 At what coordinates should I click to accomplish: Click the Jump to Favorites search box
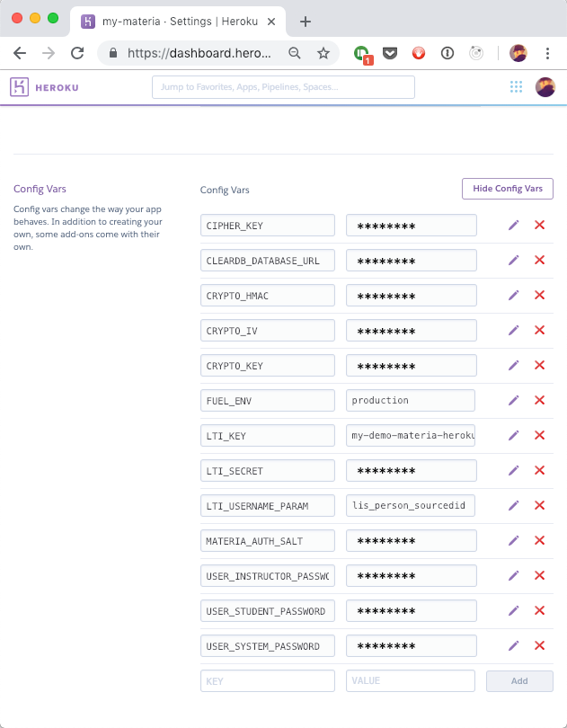point(283,87)
